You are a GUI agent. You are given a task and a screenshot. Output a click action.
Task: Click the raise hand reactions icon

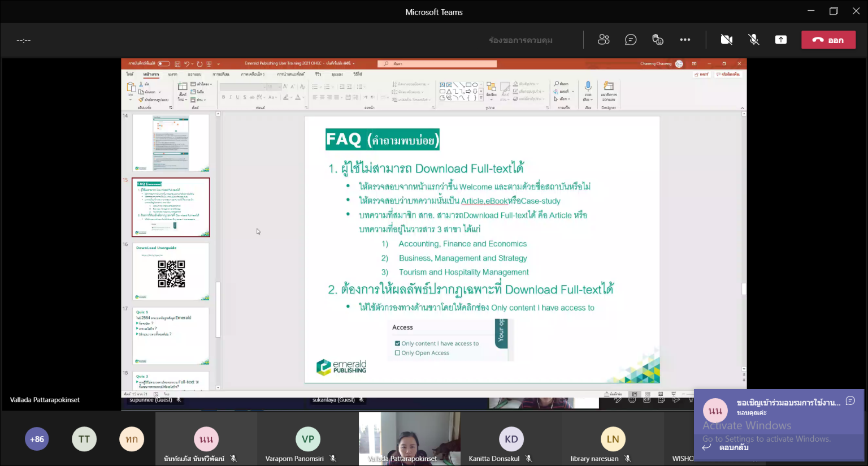pos(658,40)
